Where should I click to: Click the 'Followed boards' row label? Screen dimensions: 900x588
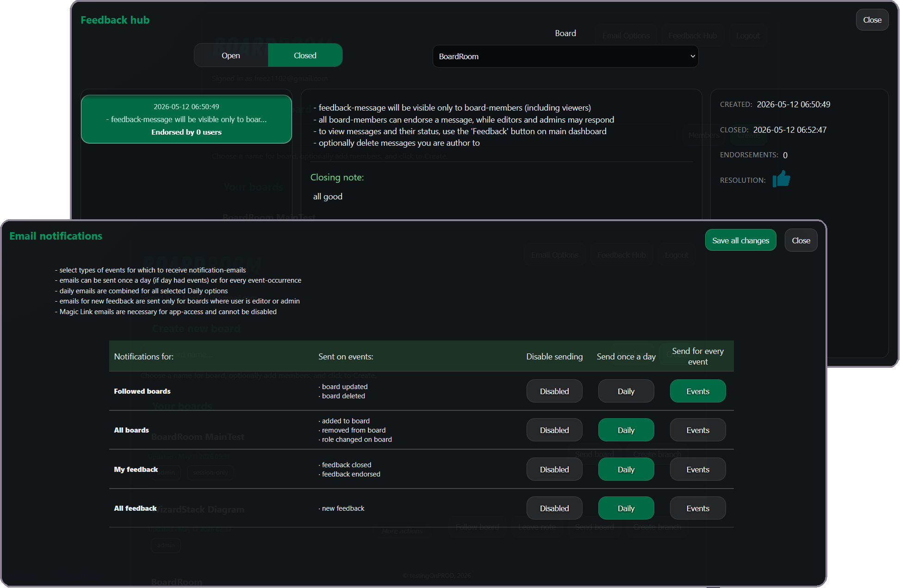click(x=142, y=391)
